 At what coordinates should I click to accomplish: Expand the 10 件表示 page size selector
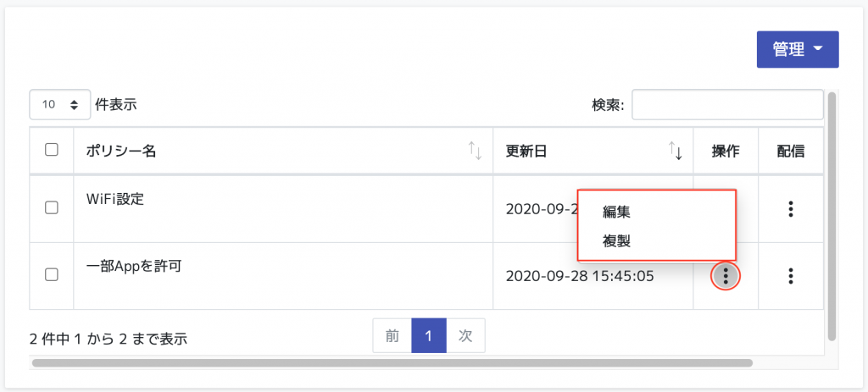click(x=60, y=104)
